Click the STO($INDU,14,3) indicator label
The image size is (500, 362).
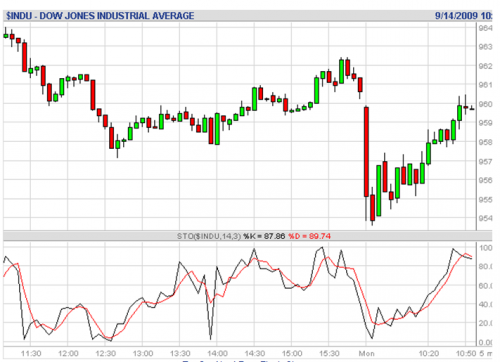point(209,236)
